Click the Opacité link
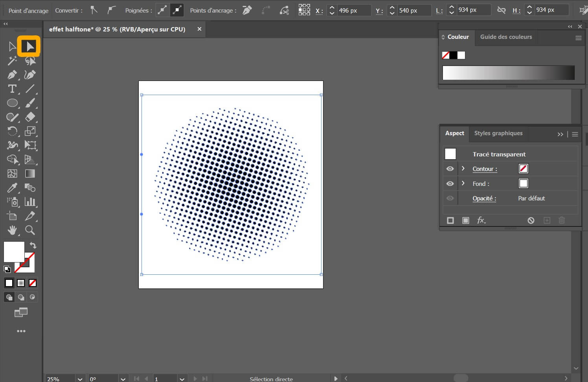The width and height of the screenshot is (588, 382). (x=484, y=198)
